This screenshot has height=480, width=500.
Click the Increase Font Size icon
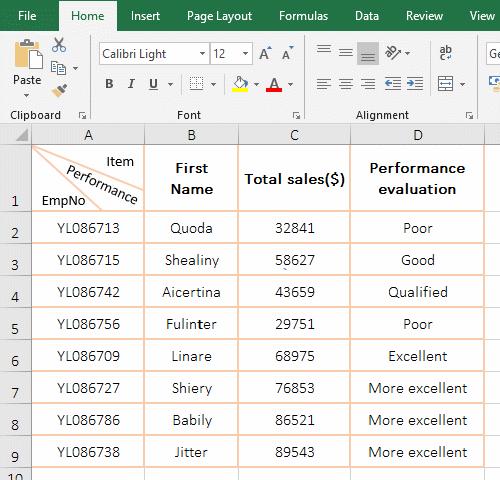[265, 53]
